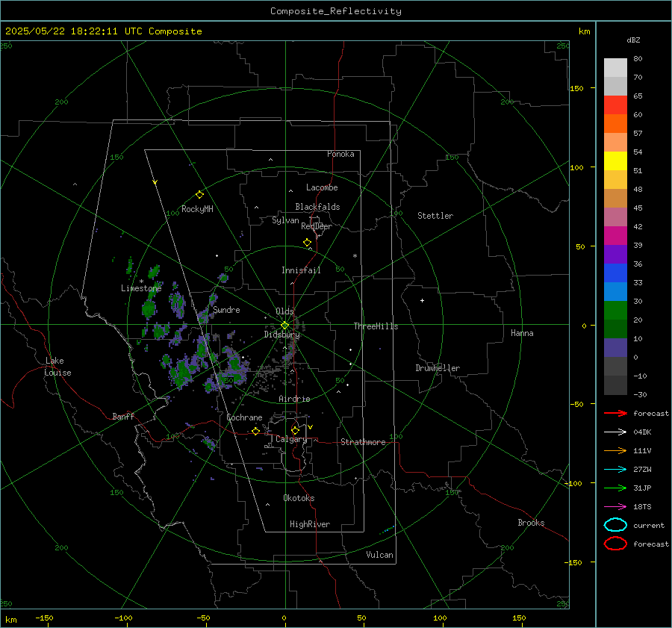Select the 80 dBZ light grey swatch
Screen dimensions: 672x628
pyautogui.click(x=615, y=68)
